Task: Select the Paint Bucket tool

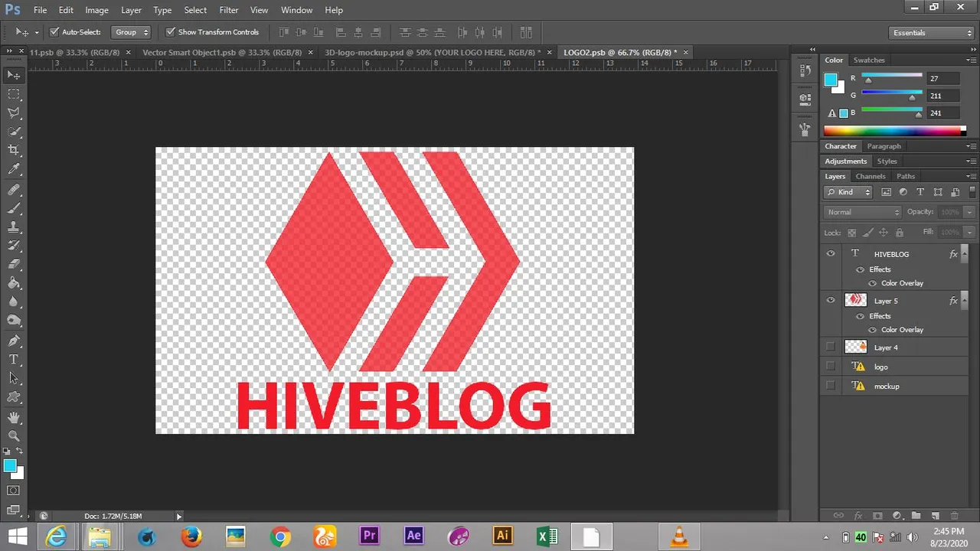Action: 14,283
